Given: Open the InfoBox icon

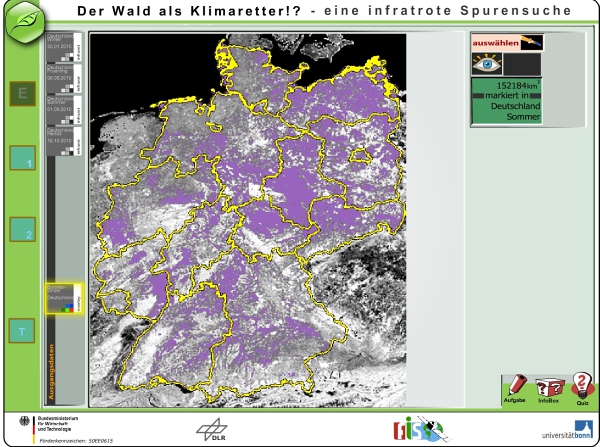Looking at the screenshot, I should pos(549,390).
